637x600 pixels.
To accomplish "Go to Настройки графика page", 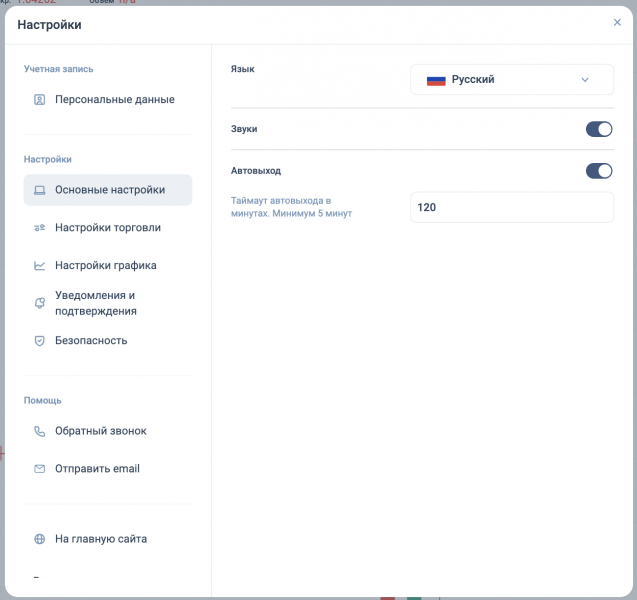I will coord(108,266).
